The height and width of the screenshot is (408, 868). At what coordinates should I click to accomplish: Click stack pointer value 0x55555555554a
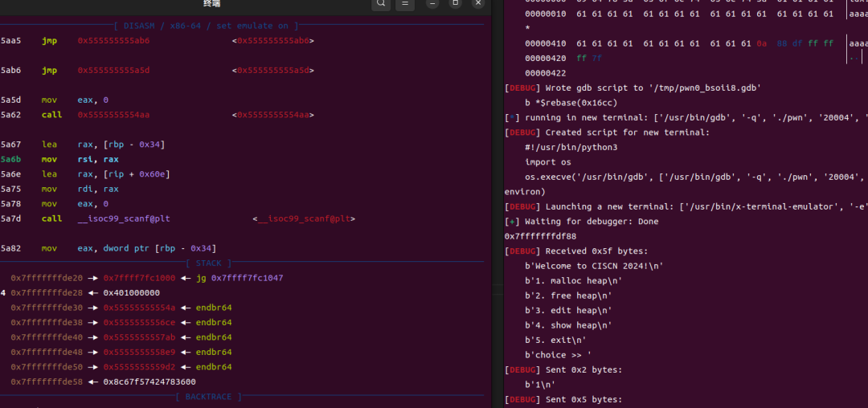point(140,308)
